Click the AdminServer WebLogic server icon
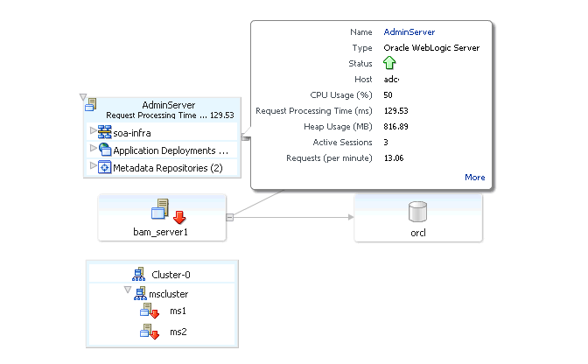Image resolution: width=588 pixels, height=364 pixels. pyautogui.click(x=91, y=105)
